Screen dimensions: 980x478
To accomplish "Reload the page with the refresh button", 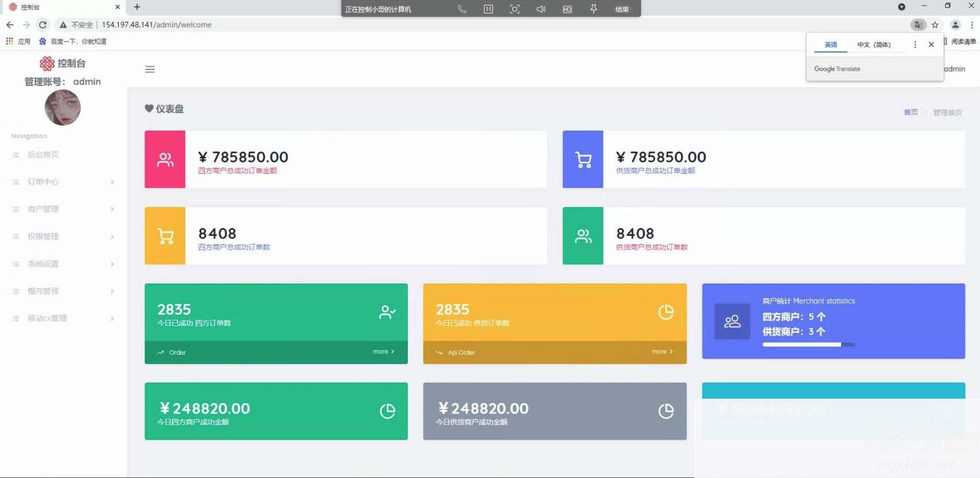I will (43, 25).
